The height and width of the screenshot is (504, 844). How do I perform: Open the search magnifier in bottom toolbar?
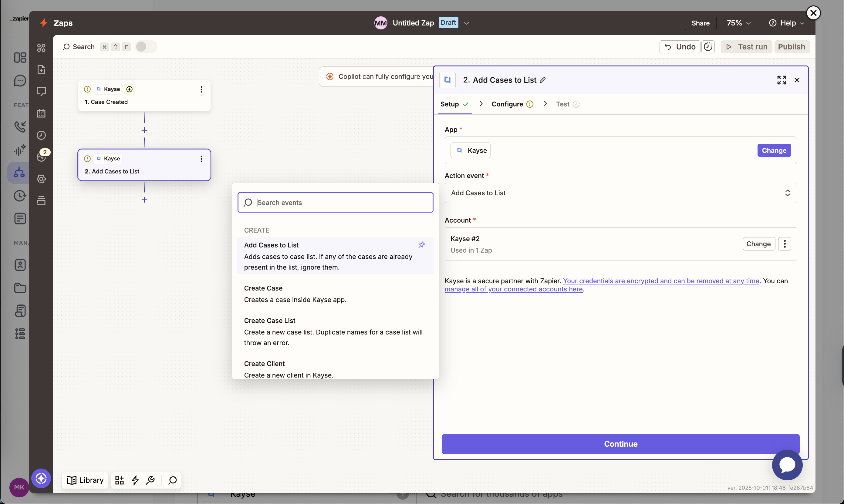(172, 480)
